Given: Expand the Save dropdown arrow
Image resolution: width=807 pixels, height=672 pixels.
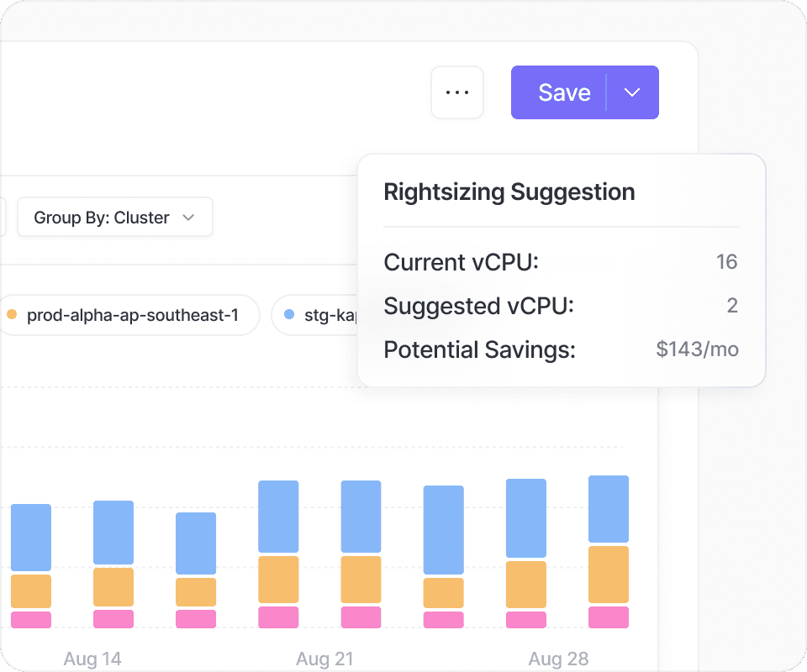Looking at the screenshot, I should (633, 92).
